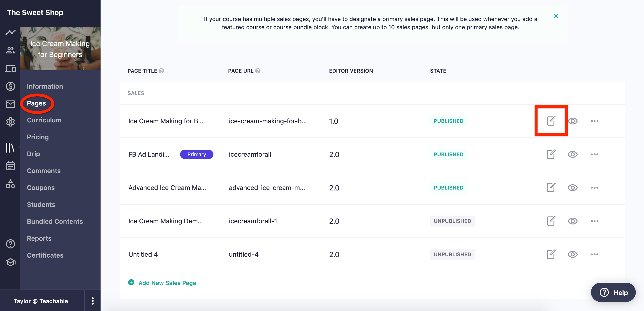644x311 pixels.
Task: Go to the Pricing section
Action: point(38,137)
